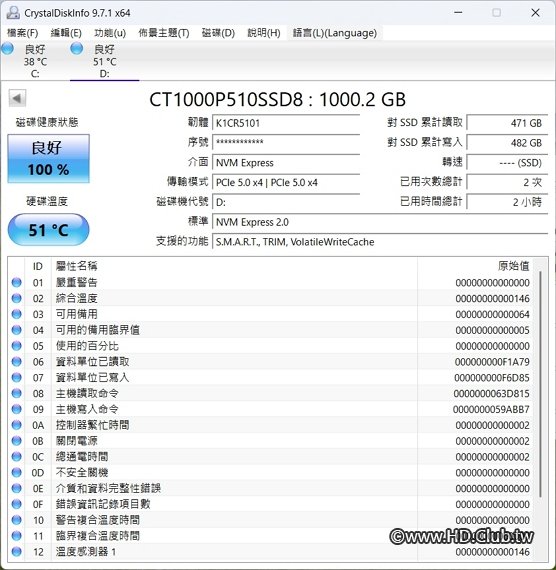Open the 檔案(F) menu

coord(23,33)
